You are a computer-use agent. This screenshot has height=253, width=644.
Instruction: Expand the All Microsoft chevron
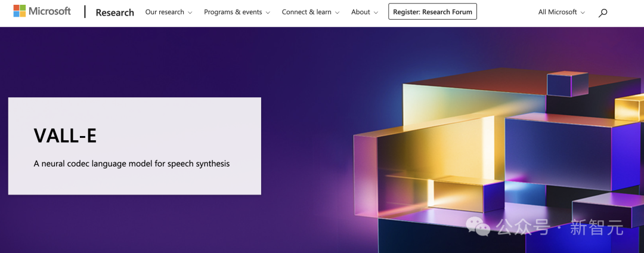(x=583, y=13)
